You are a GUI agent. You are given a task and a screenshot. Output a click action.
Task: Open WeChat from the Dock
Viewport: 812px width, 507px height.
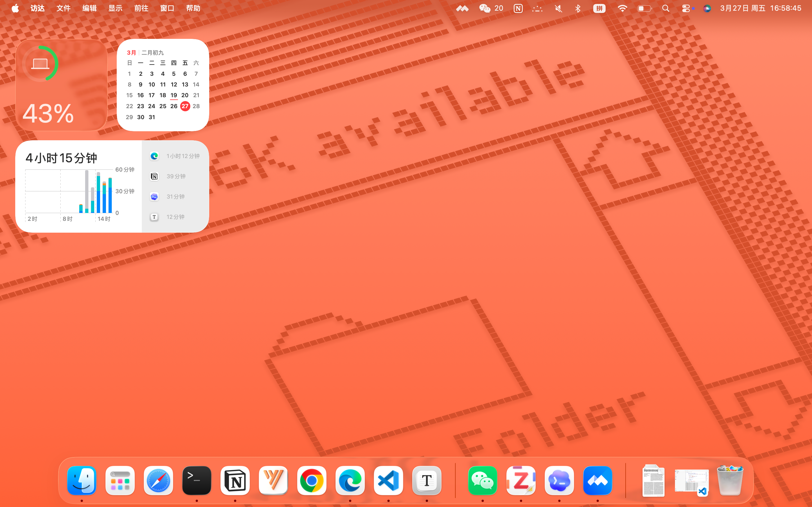pos(482,481)
